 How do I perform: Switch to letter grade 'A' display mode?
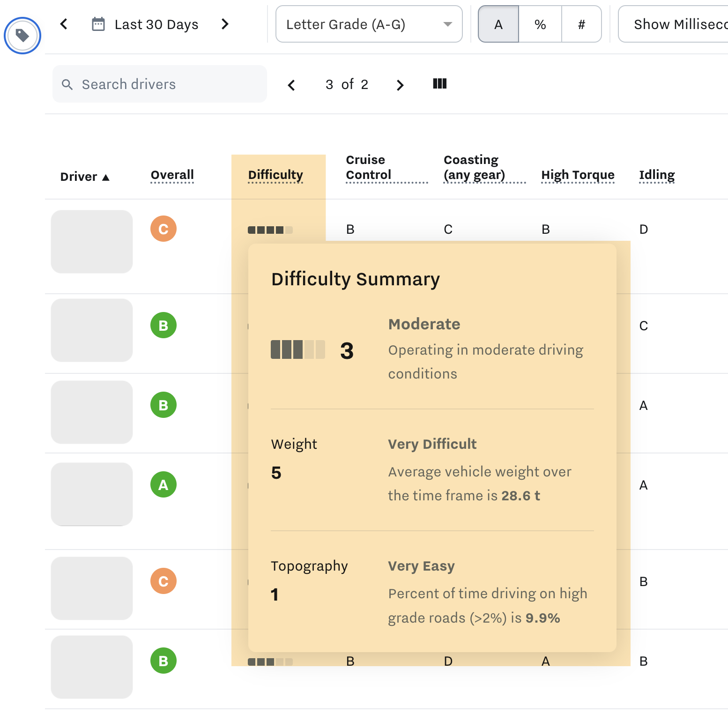[498, 24]
